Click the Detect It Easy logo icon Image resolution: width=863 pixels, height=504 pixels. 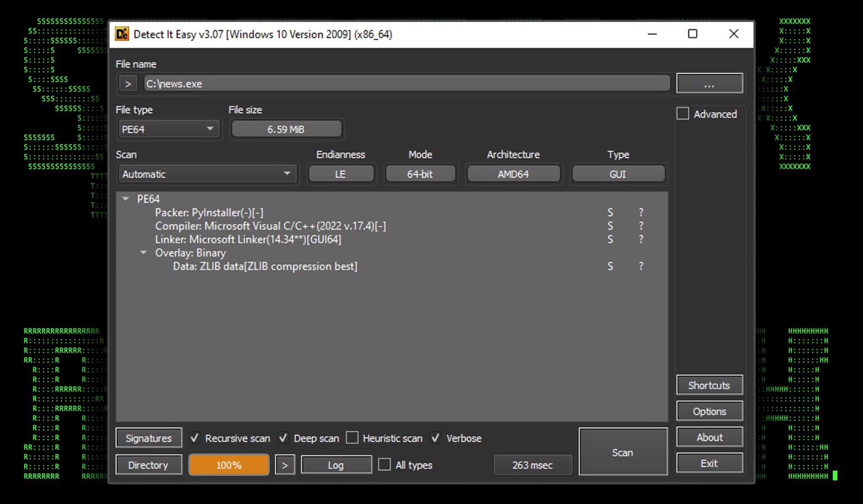122,34
